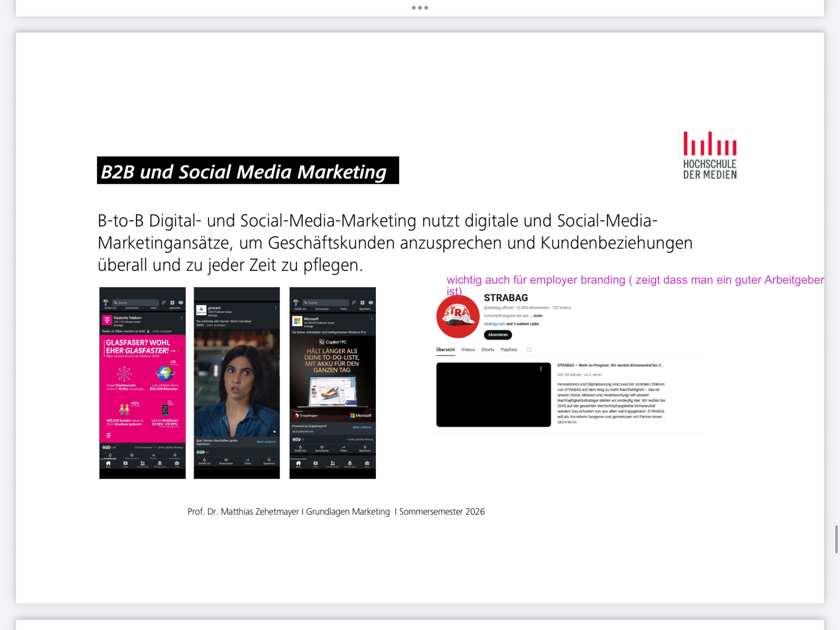
Task: Open three-dot menu on Deutsche Telekom post
Action: click(181, 318)
